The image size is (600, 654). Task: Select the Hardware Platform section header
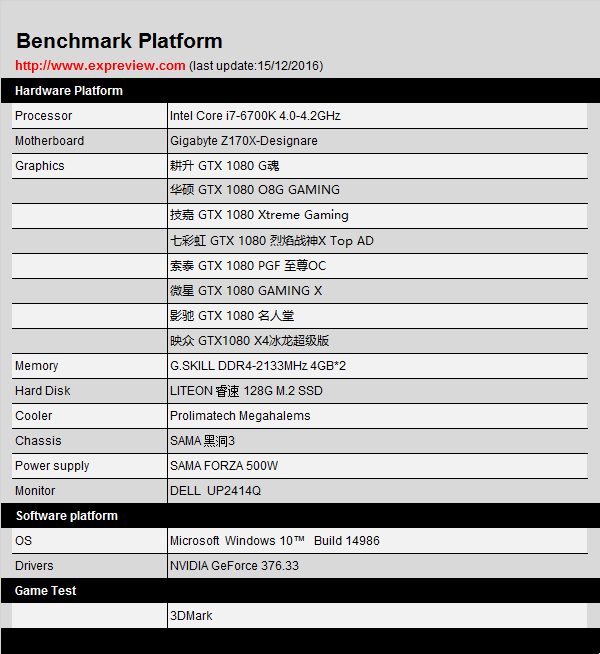pyautogui.click(x=300, y=91)
